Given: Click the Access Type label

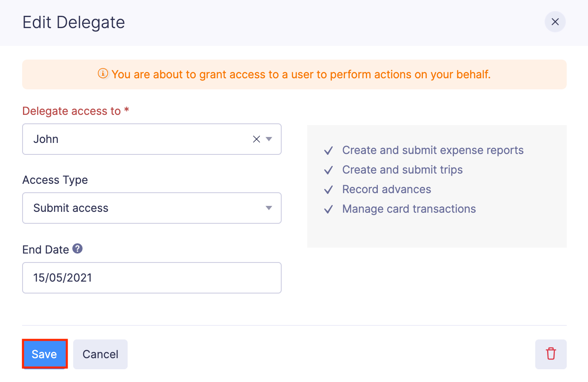Looking at the screenshot, I should click(55, 180).
